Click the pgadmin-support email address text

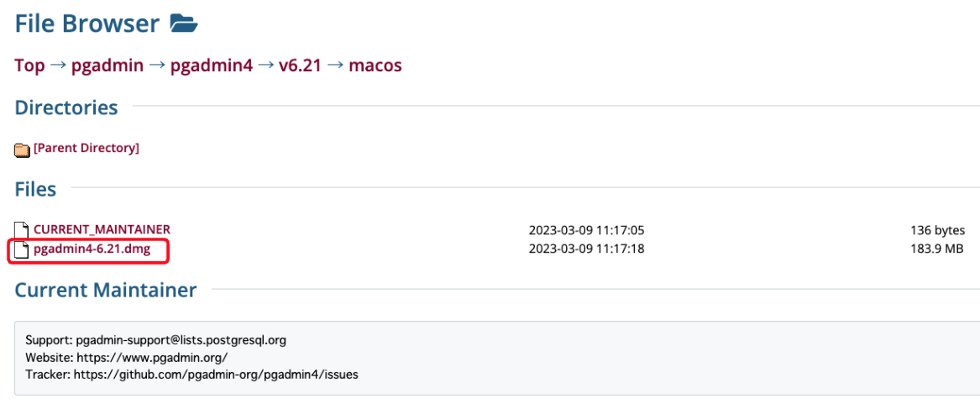pyautogui.click(x=181, y=341)
